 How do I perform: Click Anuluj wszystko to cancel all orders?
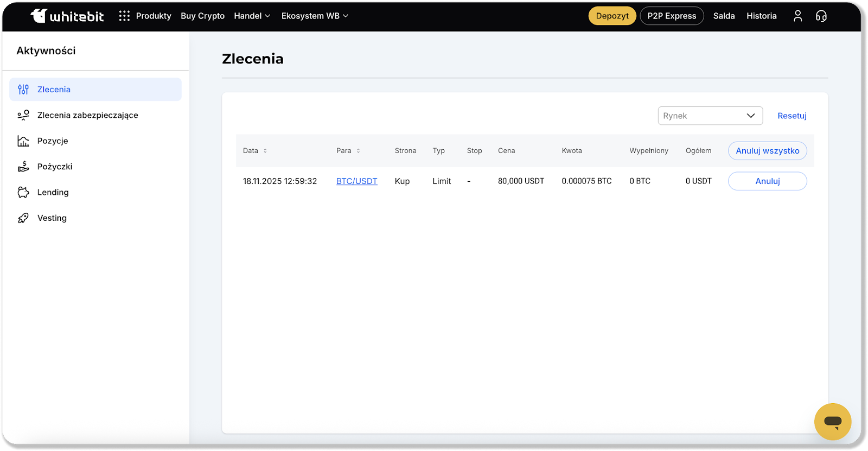(767, 151)
